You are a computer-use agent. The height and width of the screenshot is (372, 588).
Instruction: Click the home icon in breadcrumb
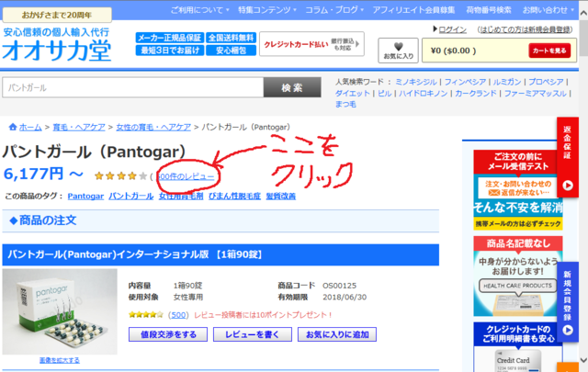[13, 127]
